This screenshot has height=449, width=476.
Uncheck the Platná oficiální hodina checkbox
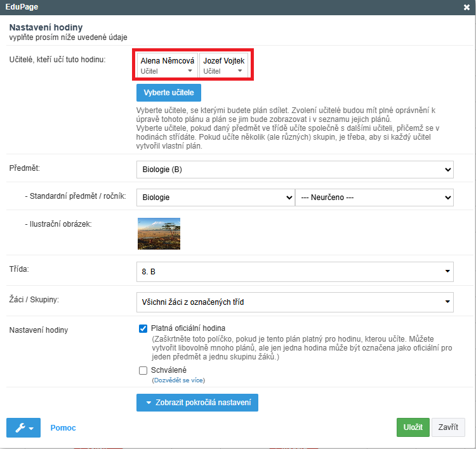coord(143,329)
